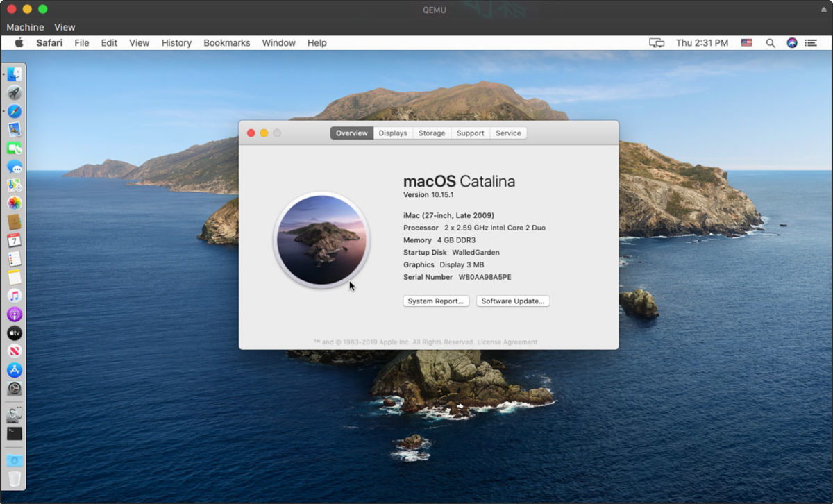Viewport: 833px width, 504px height.
Task: Open the Apple menu
Action: pos(19,43)
